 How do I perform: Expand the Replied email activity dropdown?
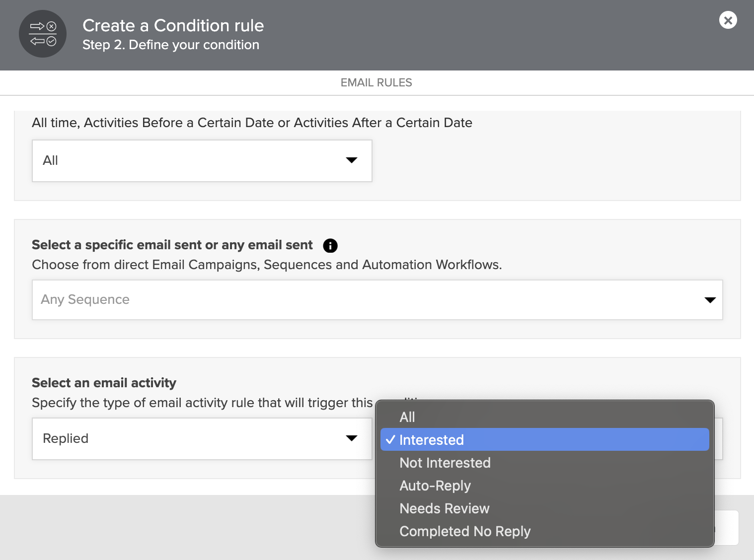[x=202, y=439]
